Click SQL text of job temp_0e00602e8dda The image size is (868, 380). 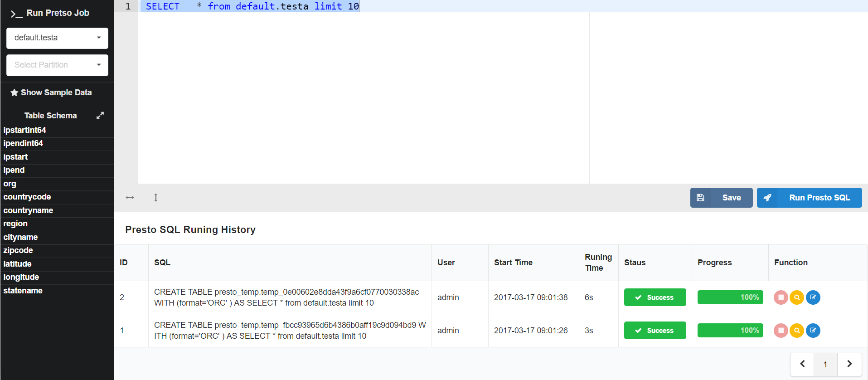click(x=286, y=297)
